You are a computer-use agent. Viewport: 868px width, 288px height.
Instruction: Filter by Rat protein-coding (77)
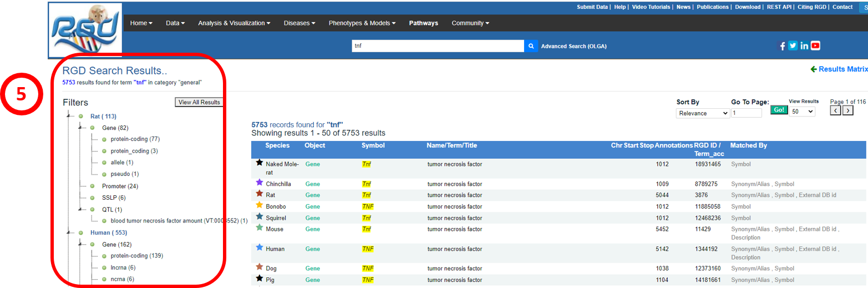tap(135, 139)
